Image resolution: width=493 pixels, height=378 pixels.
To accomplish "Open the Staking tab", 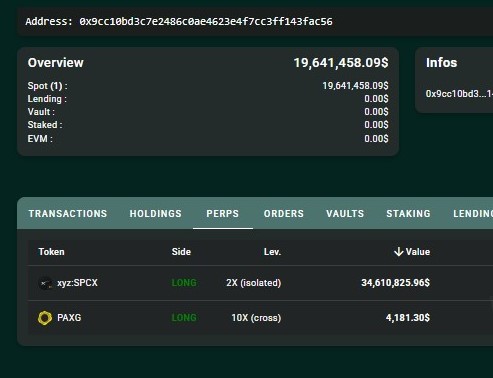I will point(408,214).
